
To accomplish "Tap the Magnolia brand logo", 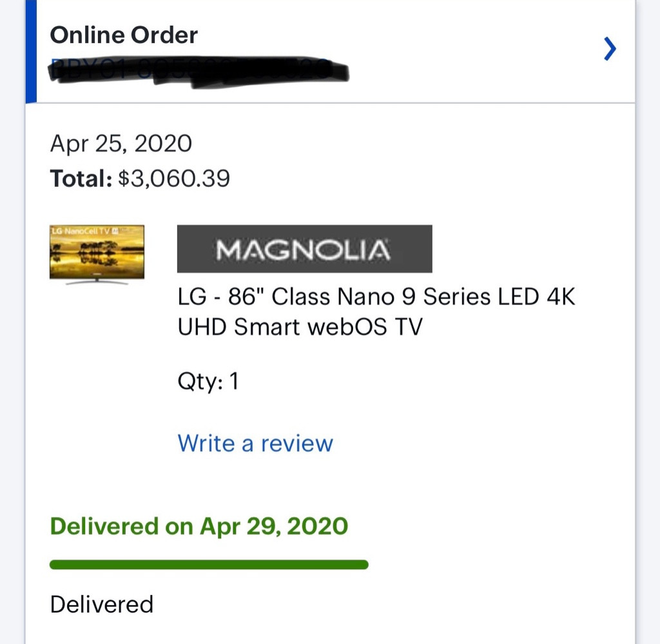I will coord(304,249).
